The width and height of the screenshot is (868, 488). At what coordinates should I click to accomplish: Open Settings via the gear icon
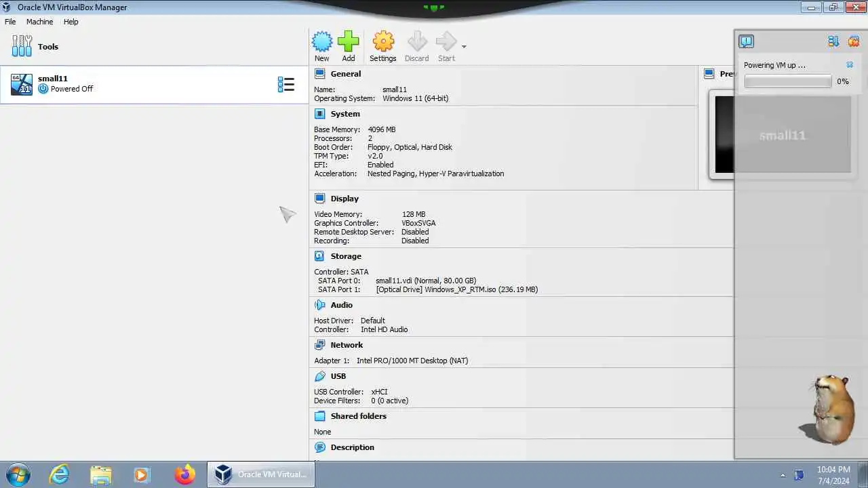(x=383, y=41)
